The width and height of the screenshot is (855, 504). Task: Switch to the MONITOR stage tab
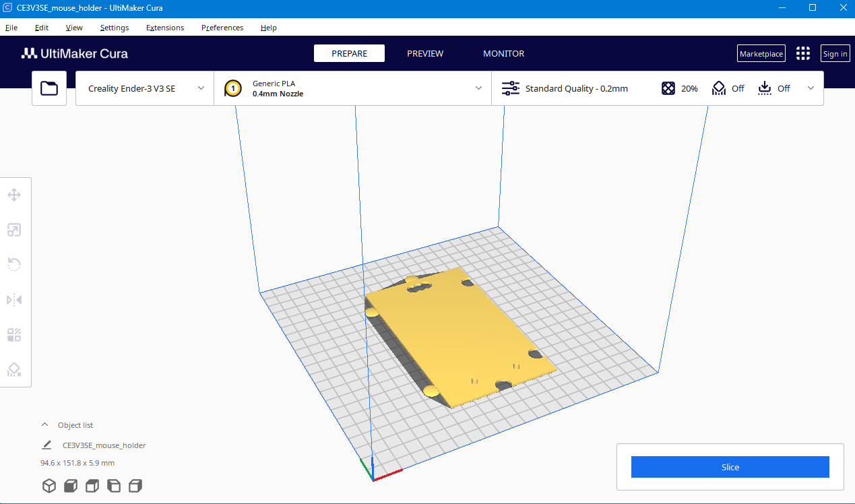[x=503, y=53]
